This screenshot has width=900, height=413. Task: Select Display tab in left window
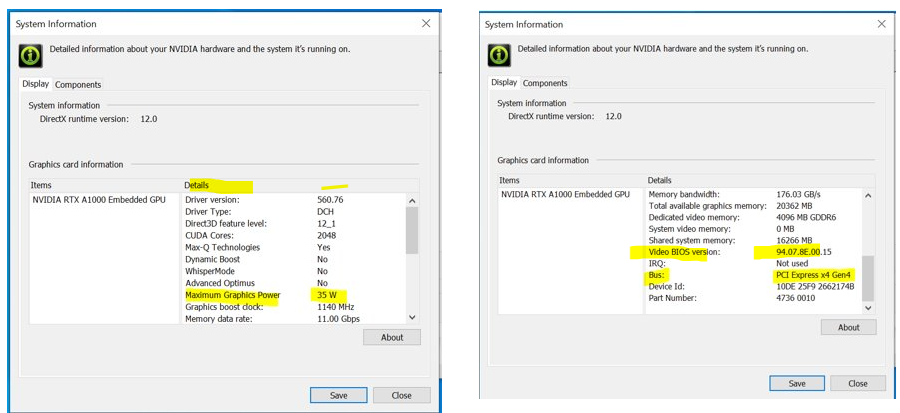pos(36,84)
